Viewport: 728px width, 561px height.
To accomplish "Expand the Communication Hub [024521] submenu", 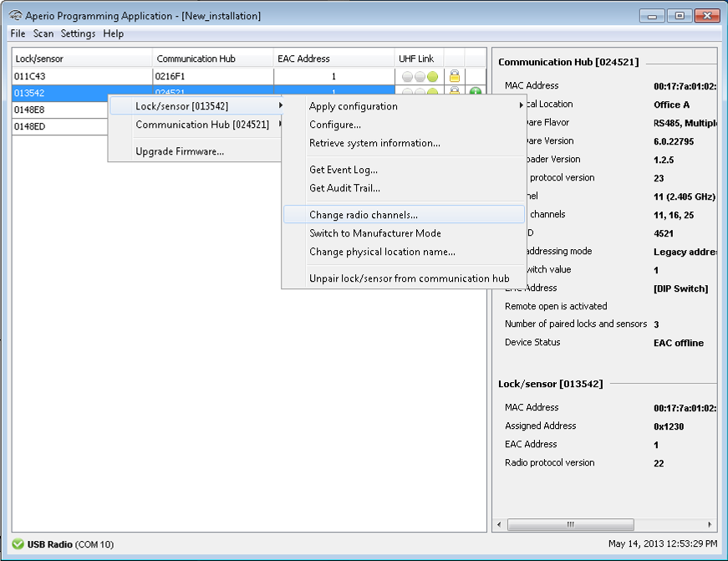I will [x=197, y=125].
